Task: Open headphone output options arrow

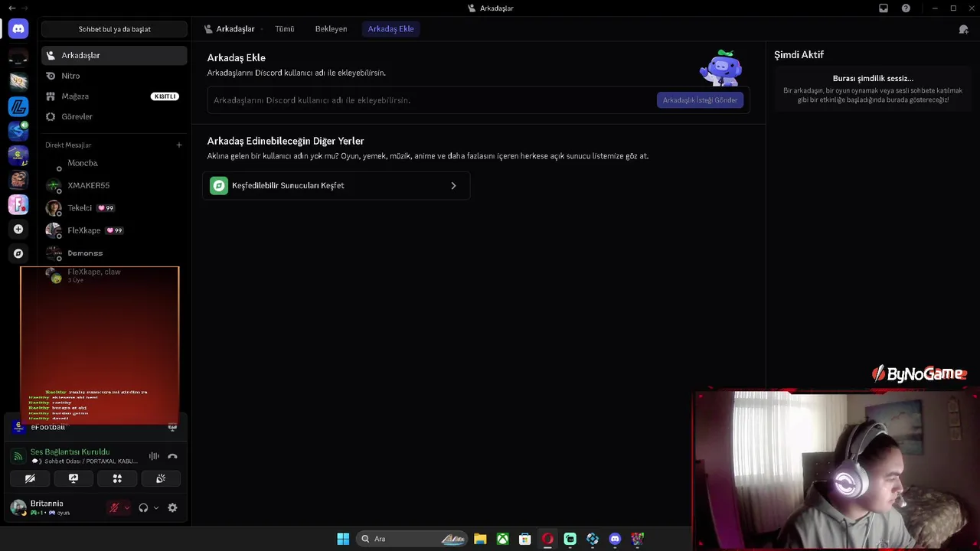Action: [156, 507]
